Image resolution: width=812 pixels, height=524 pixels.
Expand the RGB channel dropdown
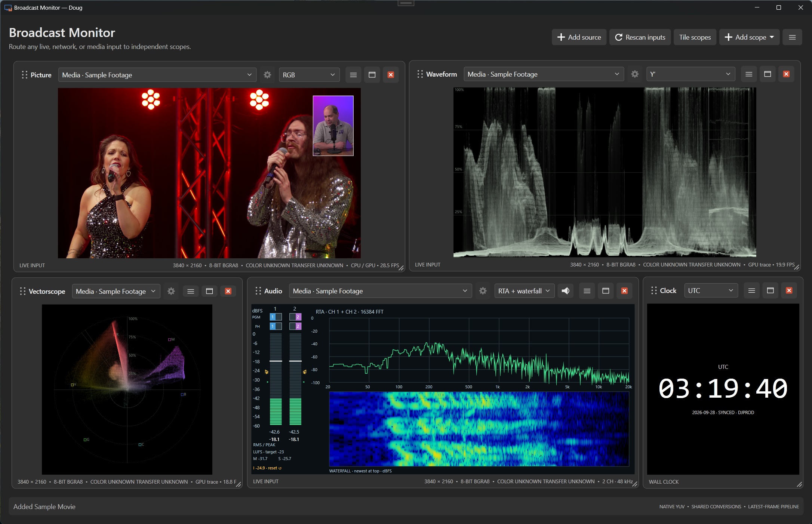[x=309, y=75]
